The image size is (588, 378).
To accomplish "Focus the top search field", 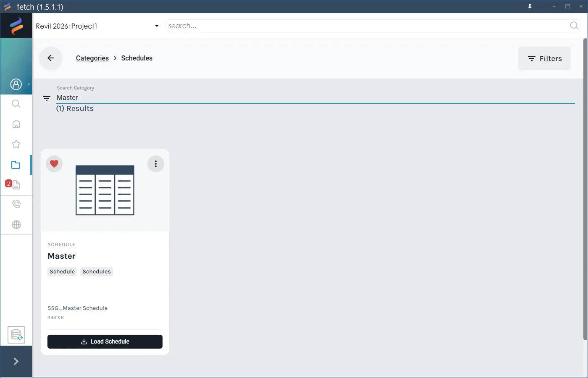I will 367,26.
